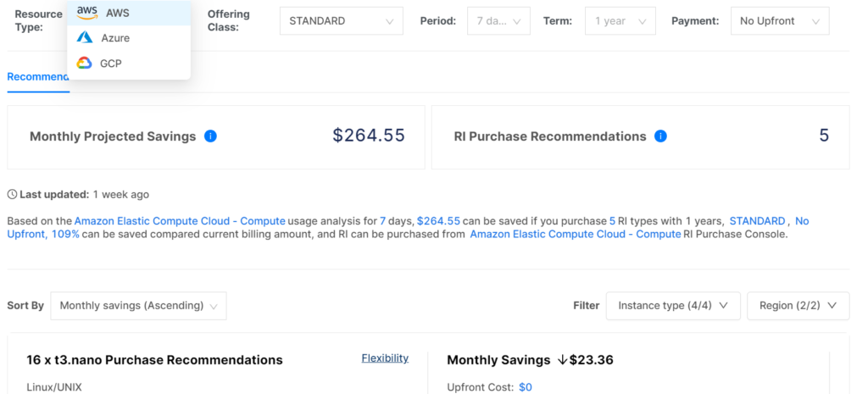Click the Monthly Savings down-arrow icon
The height and width of the screenshot is (394, 868).
[x=563, y=360]
